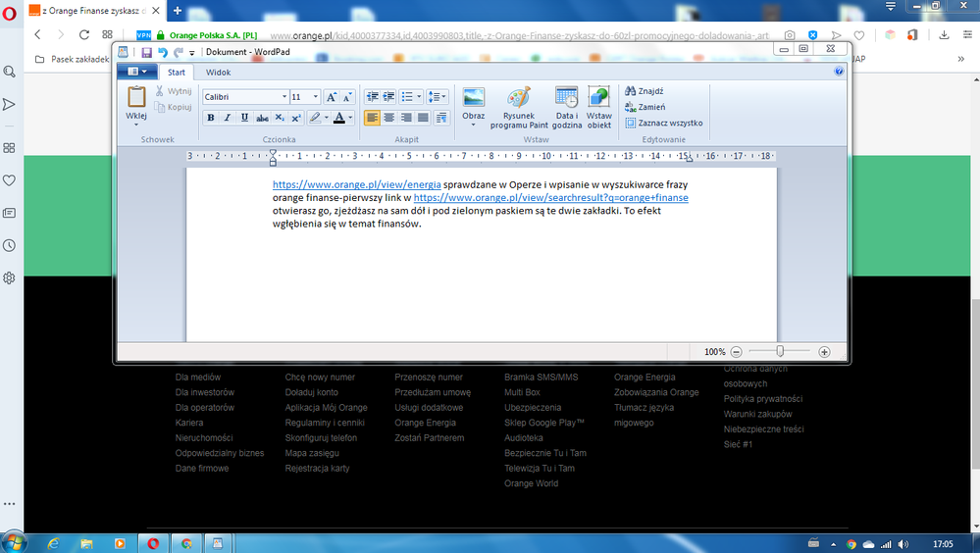The height and width of the screenshot is (553, 980).
Task: Switch to the Widok tab
Action: 218,73
